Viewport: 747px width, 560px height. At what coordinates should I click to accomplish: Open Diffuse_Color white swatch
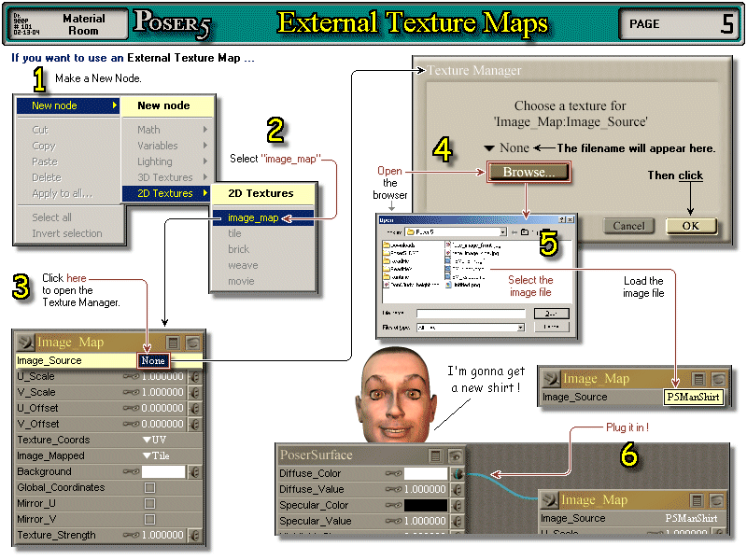[426, 474]
